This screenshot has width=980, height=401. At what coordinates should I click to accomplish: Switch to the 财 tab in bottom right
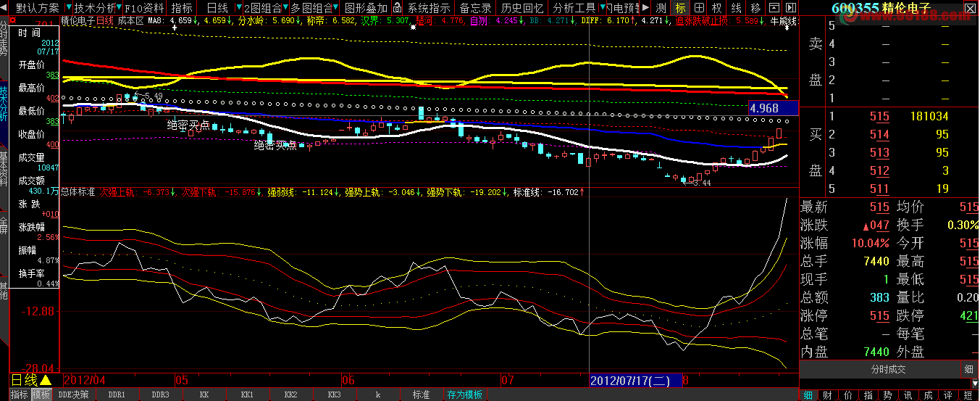(x=827, y=394)
